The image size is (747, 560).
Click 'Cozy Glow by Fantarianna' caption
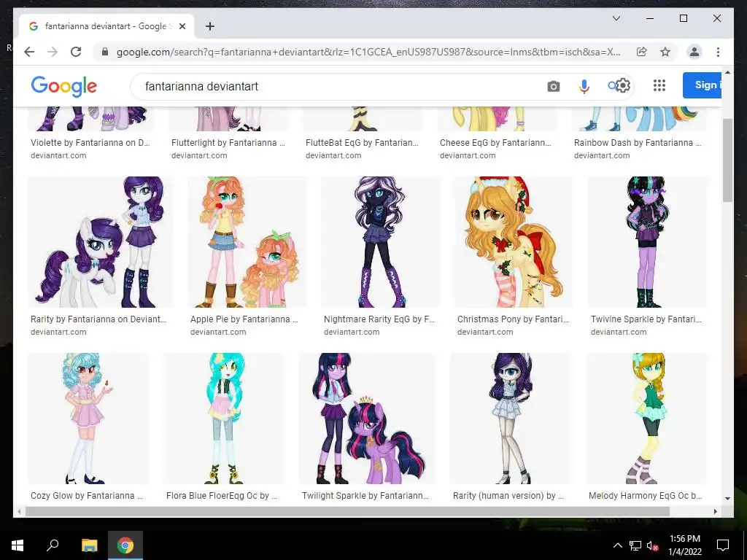pyautogui.click(x=87, y=496)
